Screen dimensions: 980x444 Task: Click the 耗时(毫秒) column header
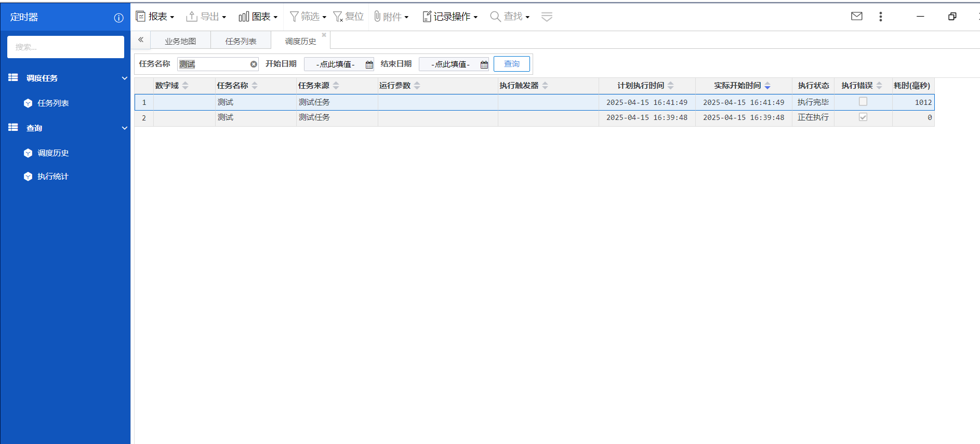click(x=912, y=85)
